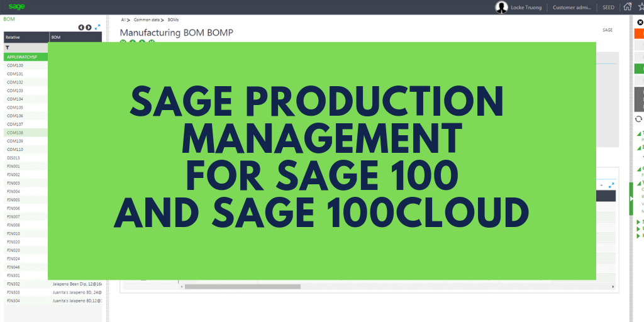Select the FIN007 row
The width and height of the screenshot is (644, 322).
[x=26, y=217]
